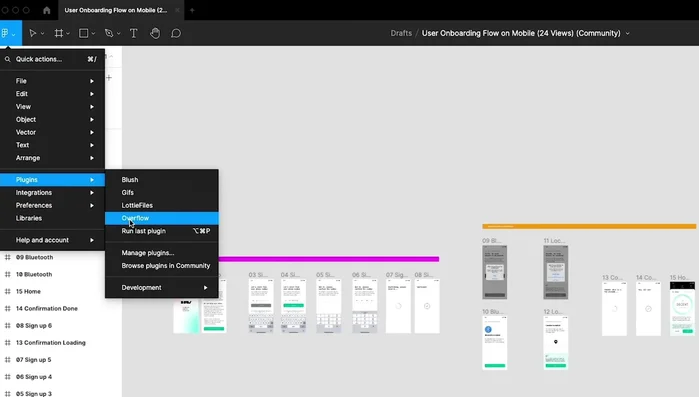Choose Libraries from the menu
This screenshot has width=699, height=397.
click(53, 218)
